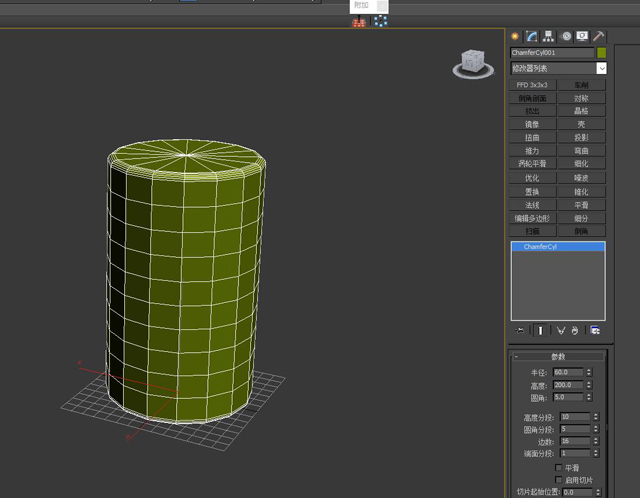
Task: Open the Utilities hammer tab
Action: tap(599, 36)
